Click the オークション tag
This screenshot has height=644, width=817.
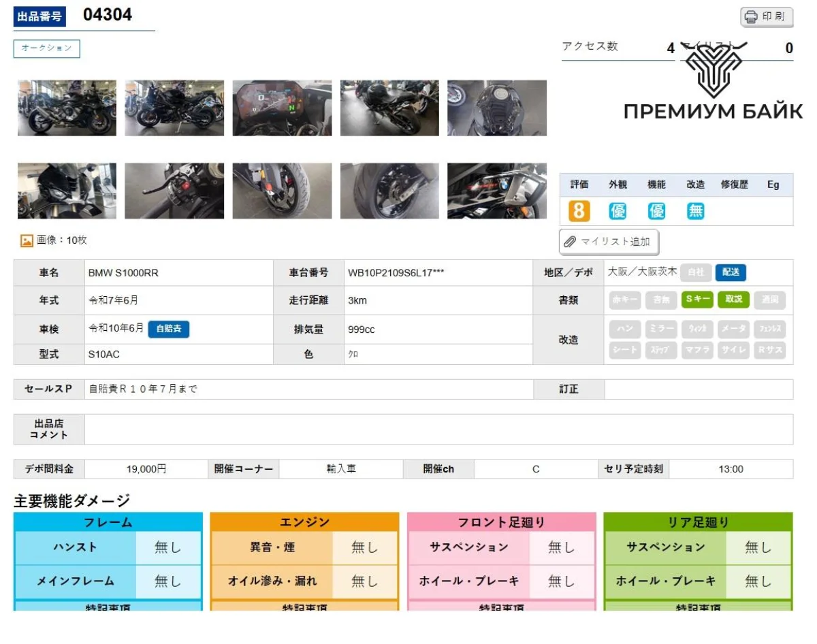pos(47,48)
